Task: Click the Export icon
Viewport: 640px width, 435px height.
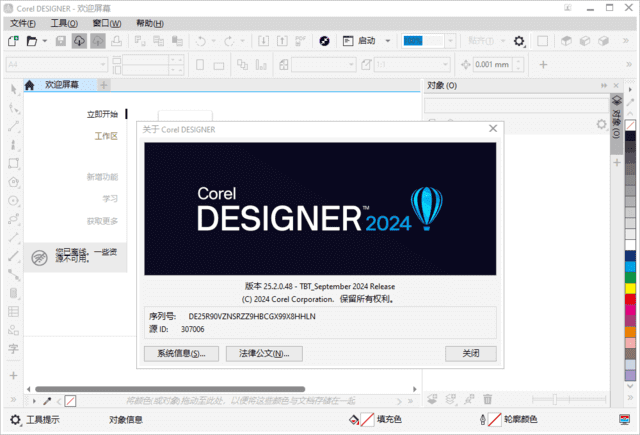Action: (x=282, y=41)
